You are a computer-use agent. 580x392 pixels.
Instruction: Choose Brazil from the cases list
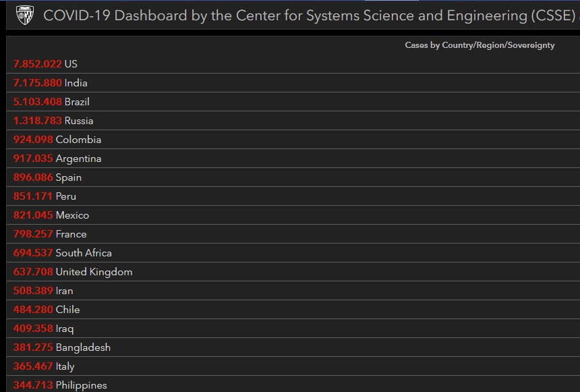(51, 102)
